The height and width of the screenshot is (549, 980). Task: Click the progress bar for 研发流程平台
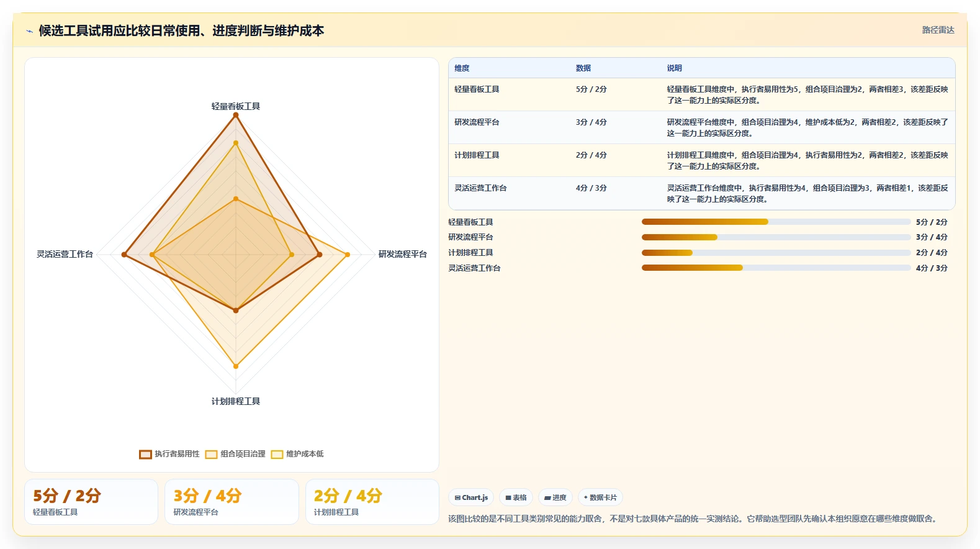click(x=776, y=237)
